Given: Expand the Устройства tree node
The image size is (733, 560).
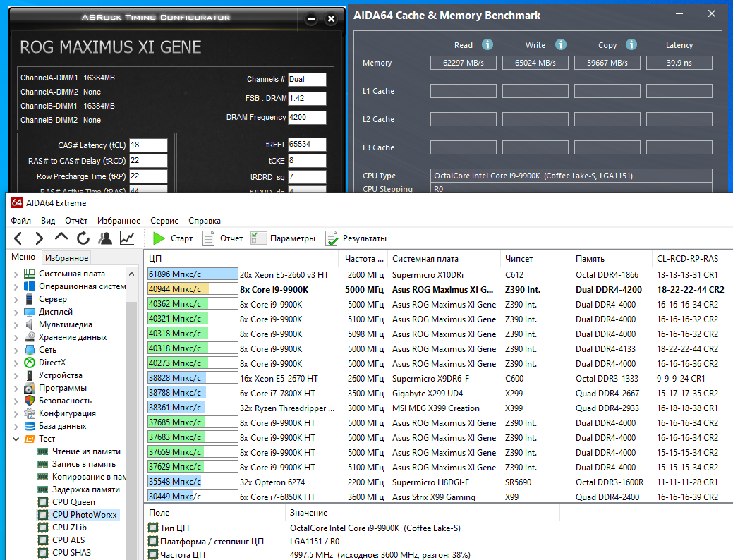Looking at the screenshot, I should click(16, 375).
